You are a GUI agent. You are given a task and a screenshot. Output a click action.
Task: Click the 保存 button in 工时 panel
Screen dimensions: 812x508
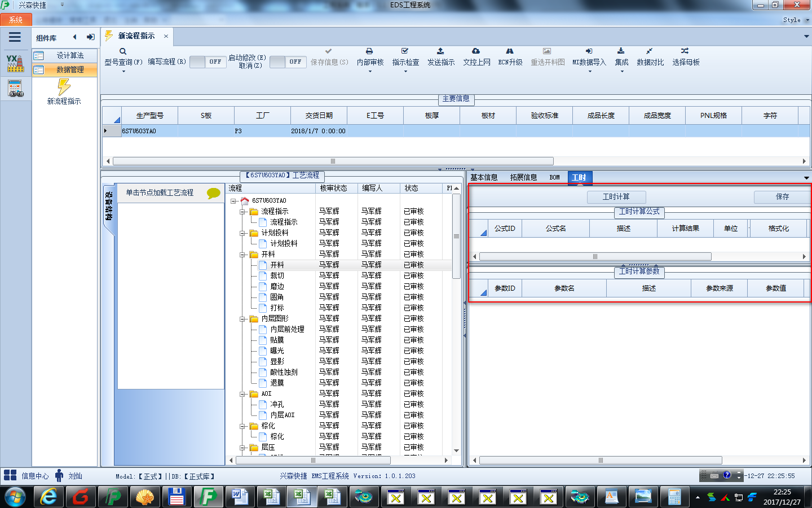(782, 197)
